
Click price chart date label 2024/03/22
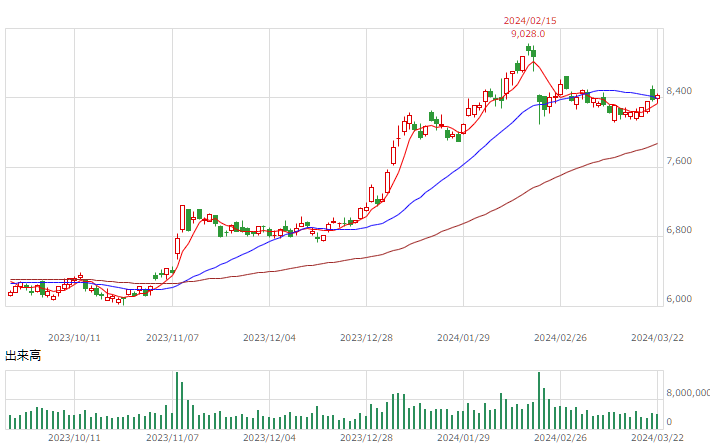(x=657, y=338)
